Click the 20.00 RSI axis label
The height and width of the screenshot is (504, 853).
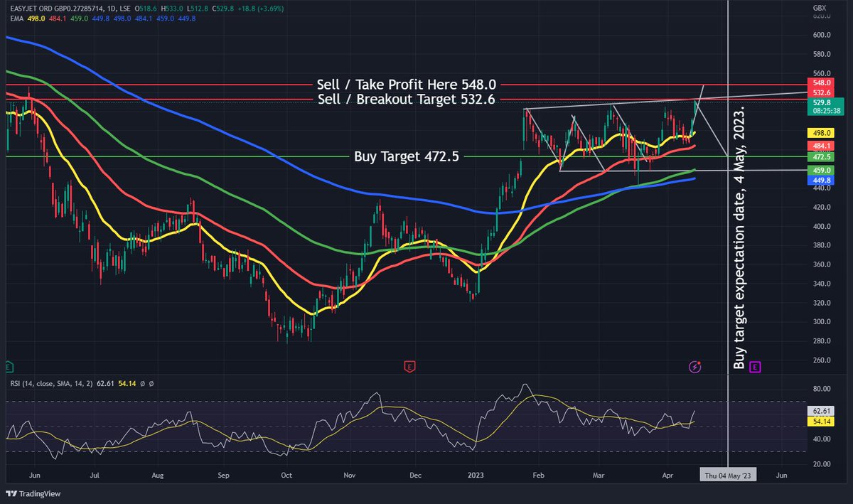[822, 464]
